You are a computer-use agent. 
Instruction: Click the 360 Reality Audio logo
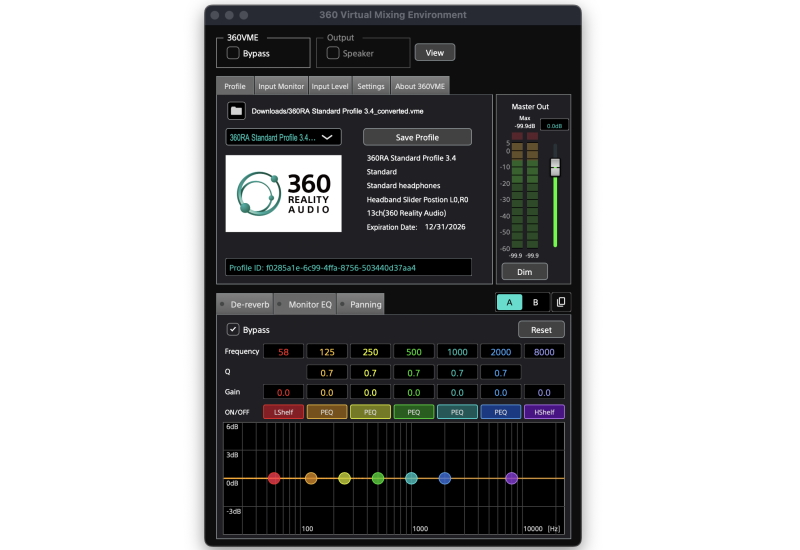(284, 193)
